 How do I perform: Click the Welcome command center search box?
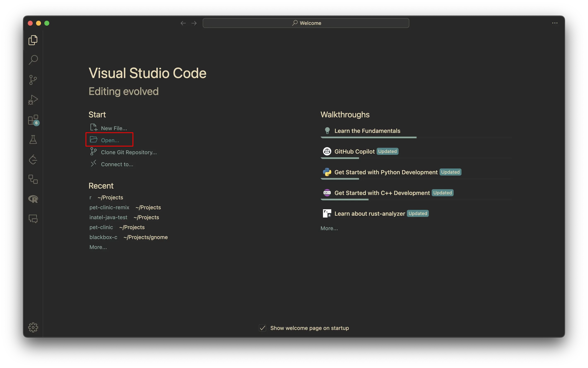click(306, 23)
